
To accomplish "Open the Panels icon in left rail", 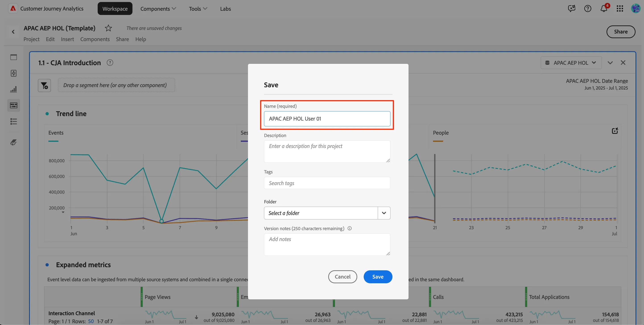I will pyautogui.click(x=14, y=57).
